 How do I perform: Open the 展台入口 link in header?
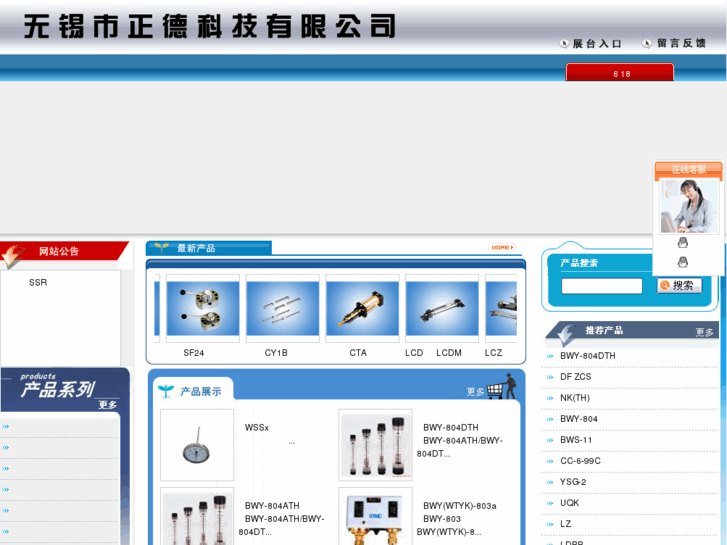coord(597,44)
